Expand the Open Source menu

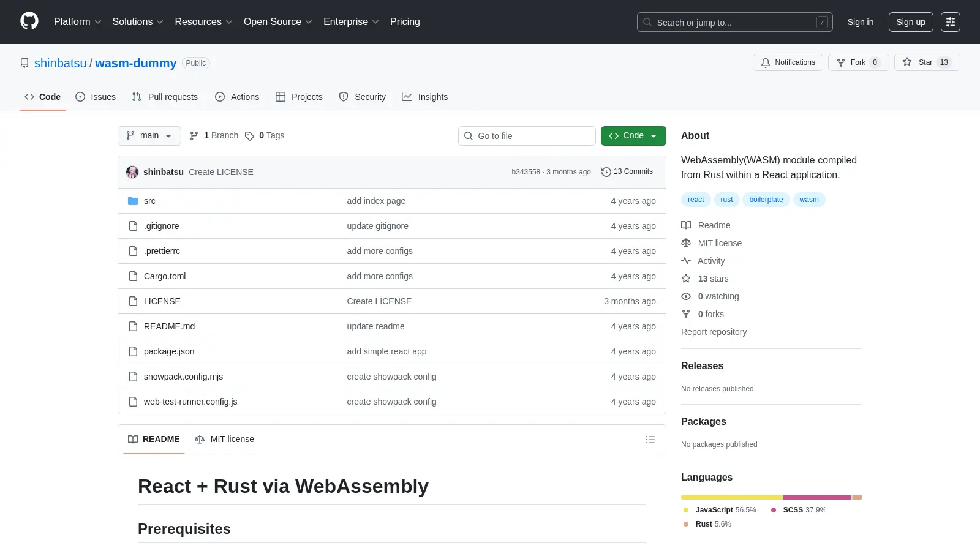point(278,22)
